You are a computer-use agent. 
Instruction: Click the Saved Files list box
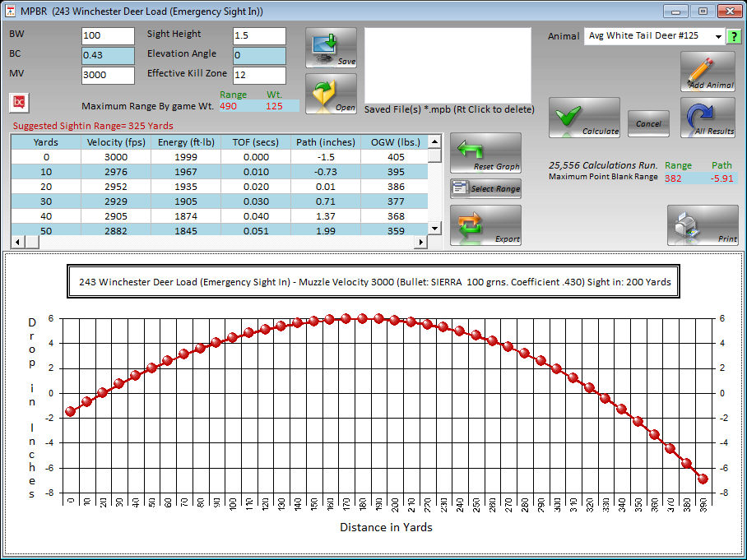point(448,64)
